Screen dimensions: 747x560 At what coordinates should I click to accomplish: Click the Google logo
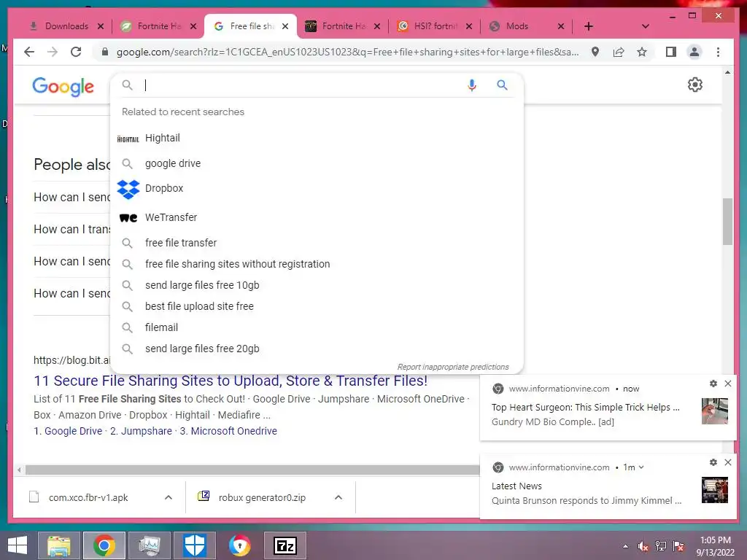point(63,87)
